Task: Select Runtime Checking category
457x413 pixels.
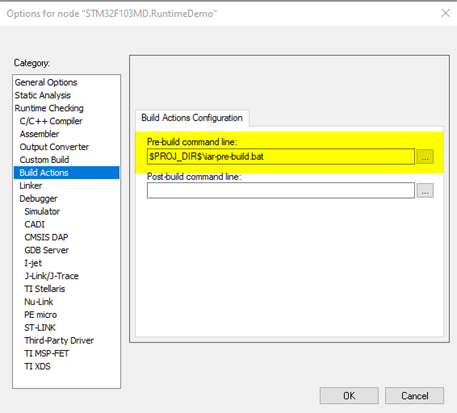Action: click(49, 108)
